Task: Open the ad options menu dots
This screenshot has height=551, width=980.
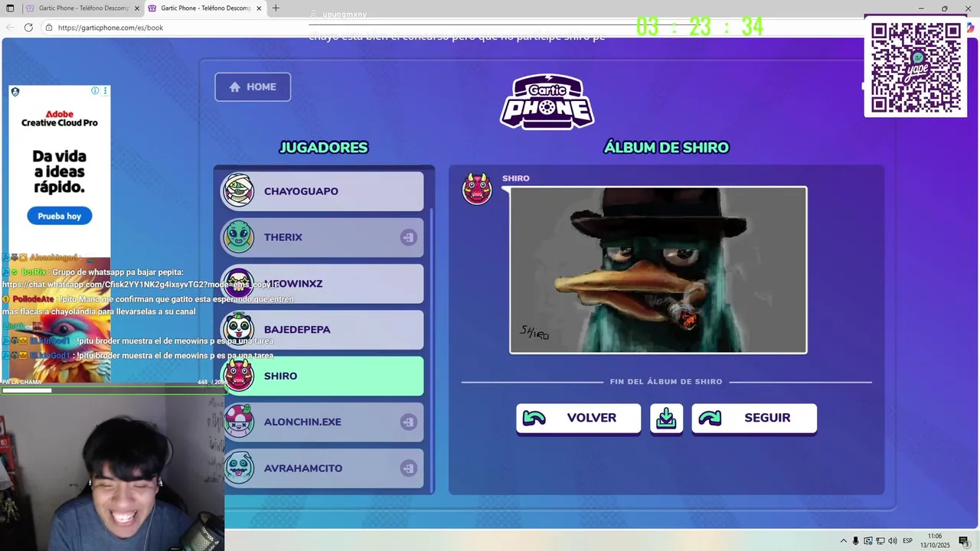Action: pos(105,91)
